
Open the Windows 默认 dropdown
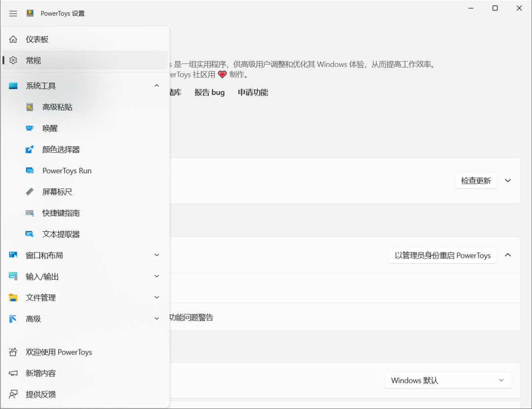tap(448, 380)
